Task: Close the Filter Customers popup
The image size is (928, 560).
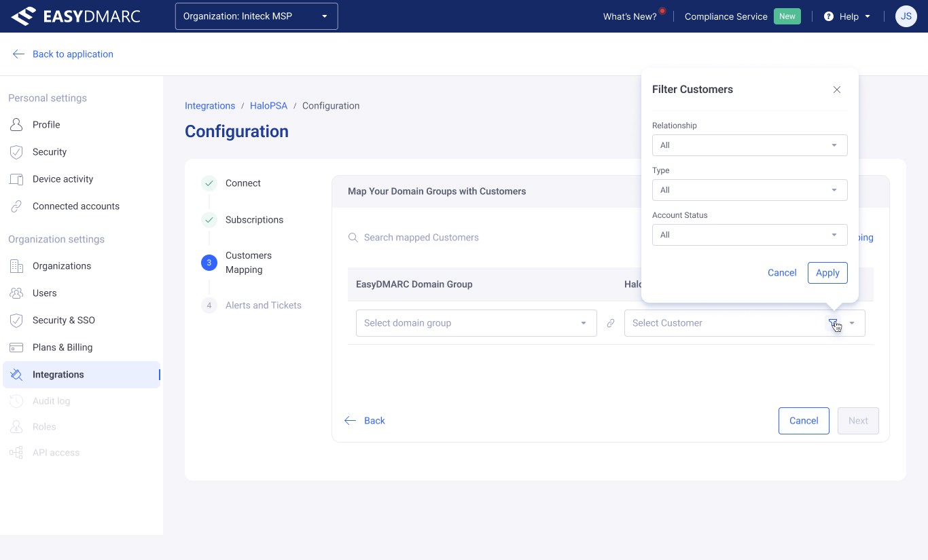Action: (x=837, y=90)
